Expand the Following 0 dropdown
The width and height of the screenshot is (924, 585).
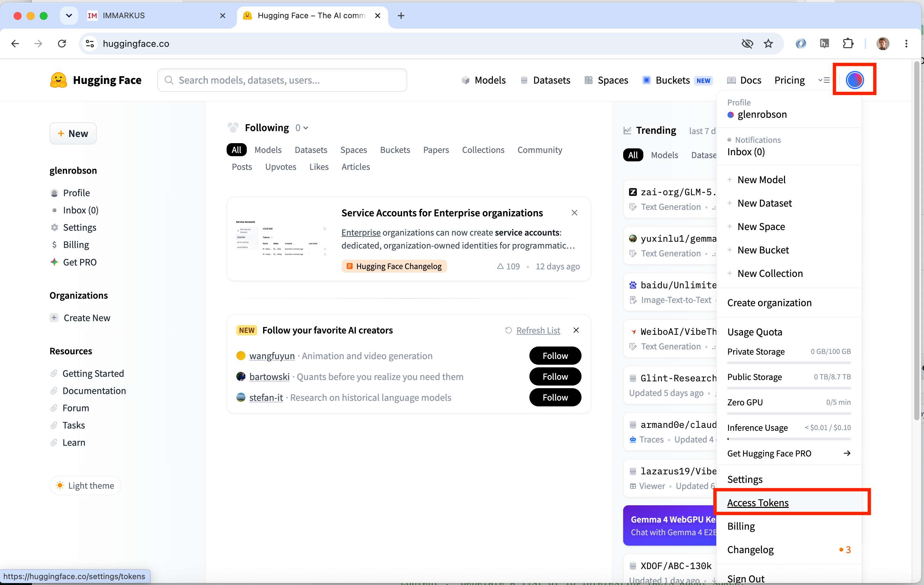click(x=301, y=128)
